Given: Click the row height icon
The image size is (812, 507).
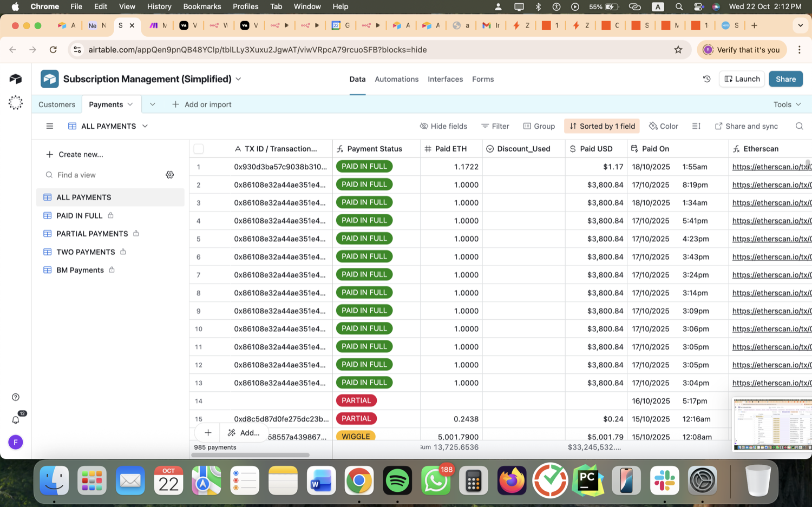Looking at the screenshot, I should tap(696, 126).
